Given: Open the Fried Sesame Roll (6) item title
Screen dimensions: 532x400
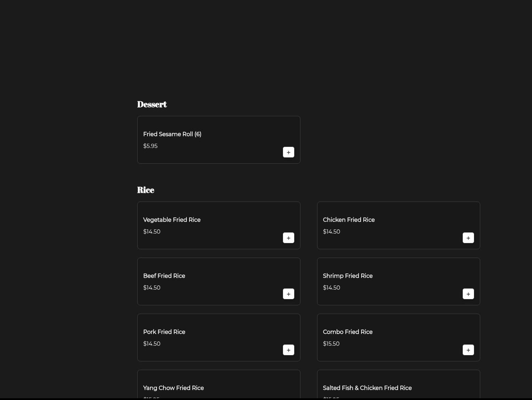Looking at the screenshot, I should pyautogui.click(x=172, y=134).
